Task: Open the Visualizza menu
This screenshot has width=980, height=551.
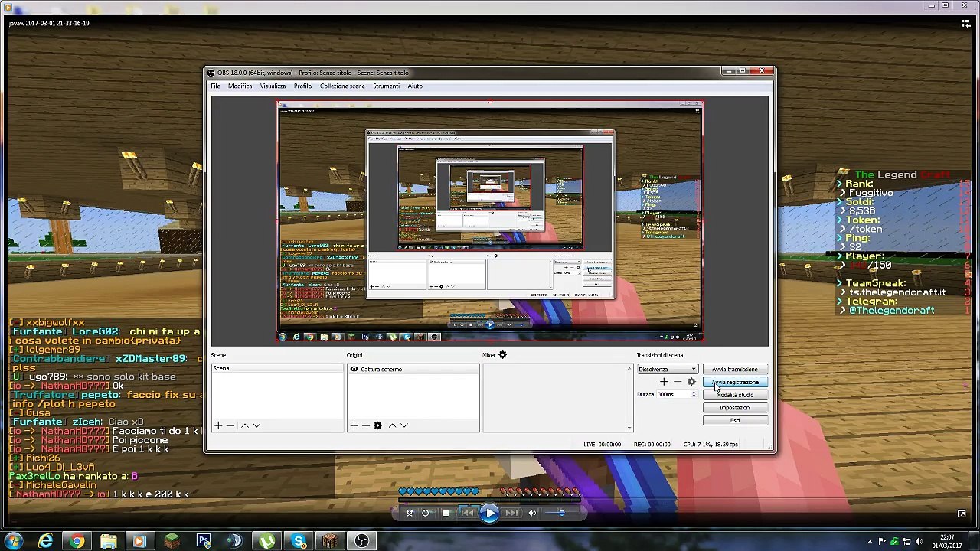Action: (x=273, y=86)
